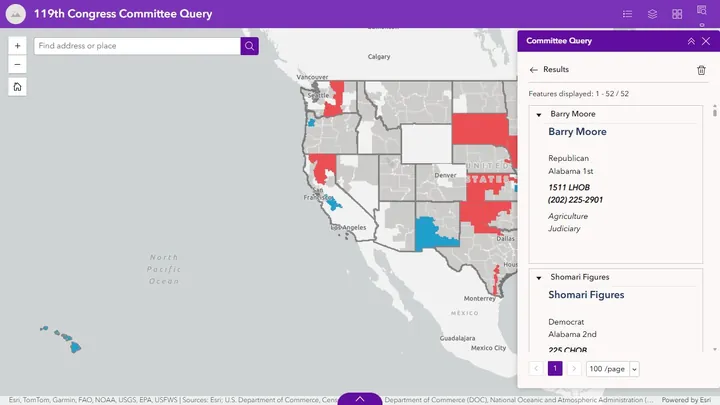The image size is (720, 405).
Task: Click the 'Barry Moore' blue heading
Action: 577,132
